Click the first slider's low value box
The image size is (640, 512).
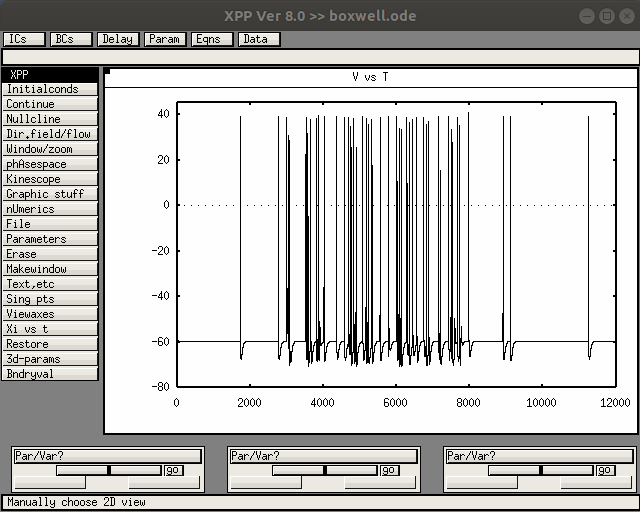coord(50,483)
